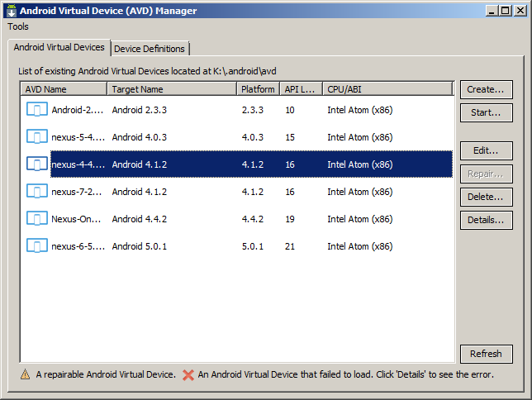
Task: Click the AVD Manager title bar Android icon
Action: (x=12, y=11)
